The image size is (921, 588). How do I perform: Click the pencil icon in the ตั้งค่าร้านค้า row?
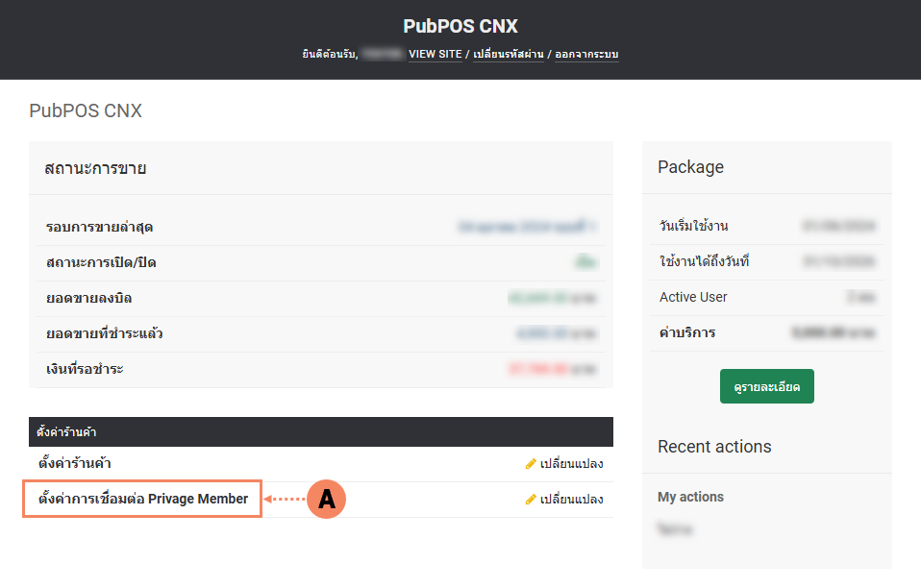531,464
